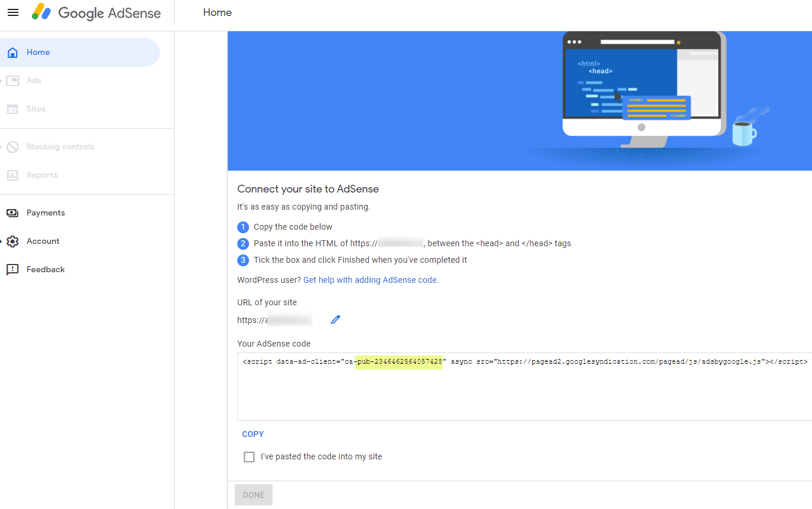This screenshot has height=509, width=812.
Task: Select Ads in the sidebar
Action: (x=80, y=81)
